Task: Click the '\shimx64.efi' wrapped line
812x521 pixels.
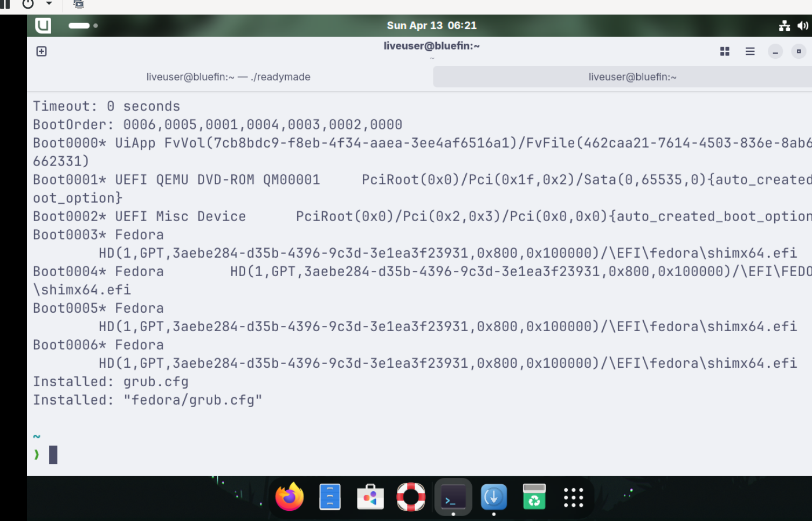Action: click(x=82, y=290)
